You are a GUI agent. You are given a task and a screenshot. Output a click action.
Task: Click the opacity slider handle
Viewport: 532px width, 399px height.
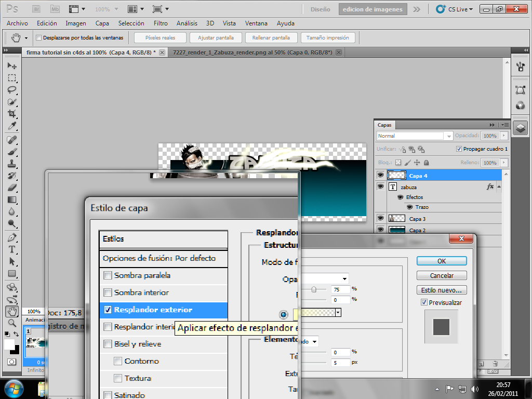coord(314,289)
